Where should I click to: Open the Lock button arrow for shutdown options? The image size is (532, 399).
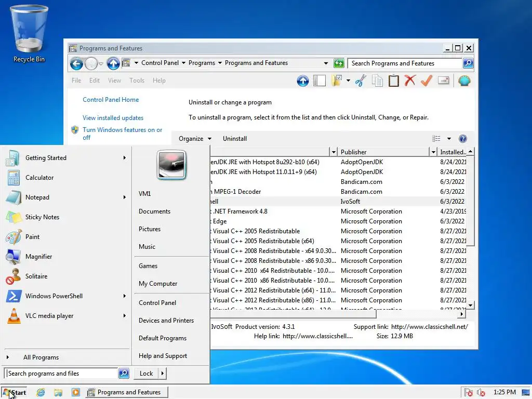click(x=163, y=373)
